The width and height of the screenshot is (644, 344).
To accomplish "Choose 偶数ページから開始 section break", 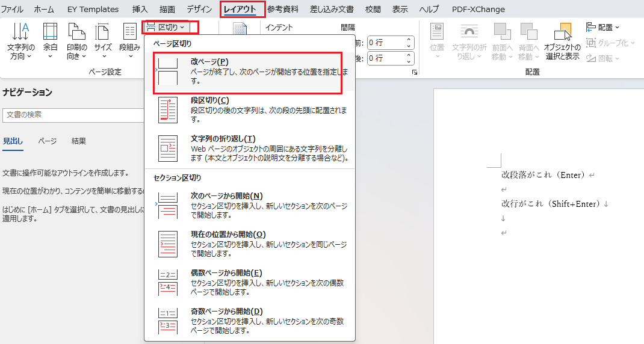I will point(248,282).
